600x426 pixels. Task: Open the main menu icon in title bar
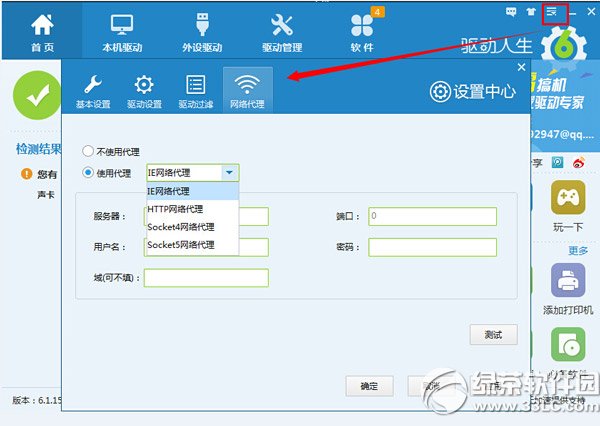pyautogui.click(x=551, y=12)
